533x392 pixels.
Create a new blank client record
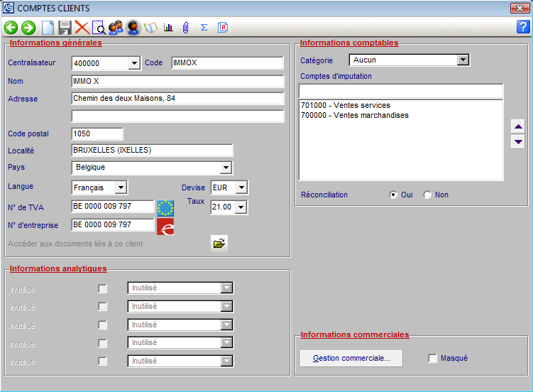click(x=48, y=28)
